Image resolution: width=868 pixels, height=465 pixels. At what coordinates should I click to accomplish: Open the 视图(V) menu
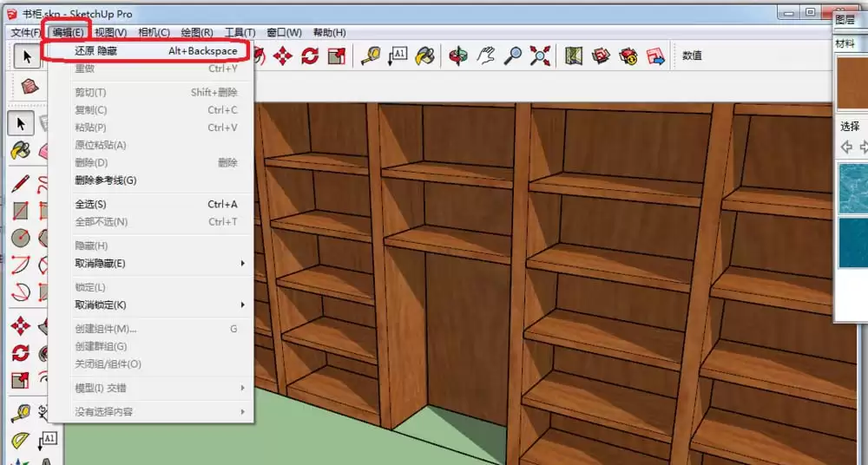coord(111,33)
